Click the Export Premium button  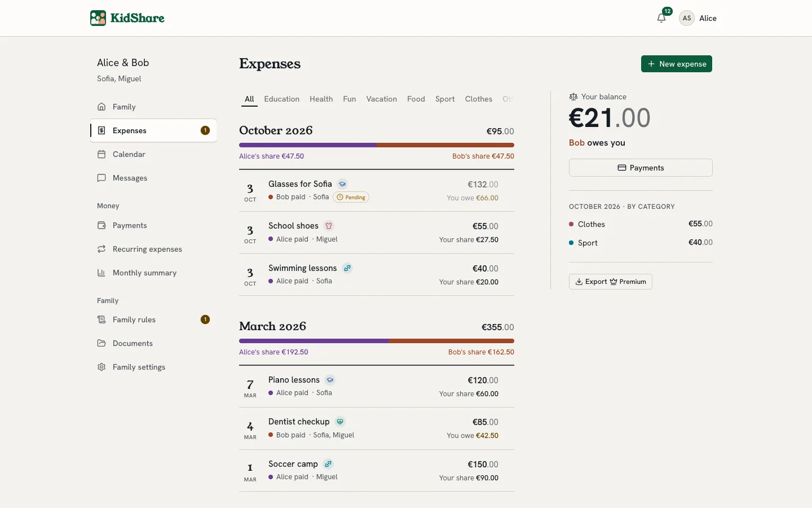(611, 282)
